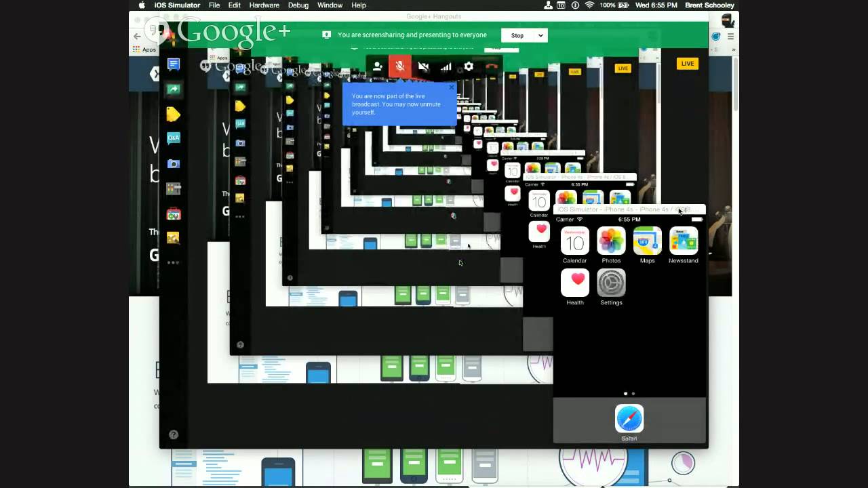Open the File menu
The image size is (868, 488).
[x=214, y=5]
